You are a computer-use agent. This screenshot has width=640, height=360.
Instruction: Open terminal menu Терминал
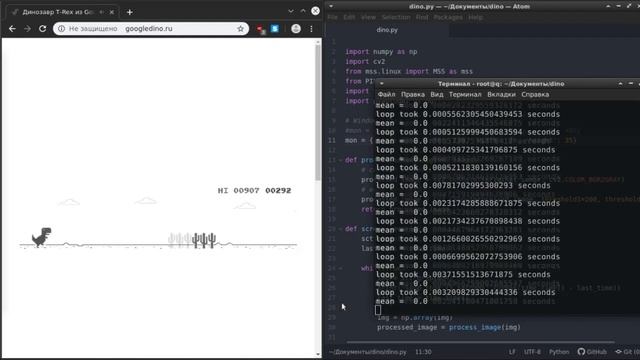click(x=465, y=94)
